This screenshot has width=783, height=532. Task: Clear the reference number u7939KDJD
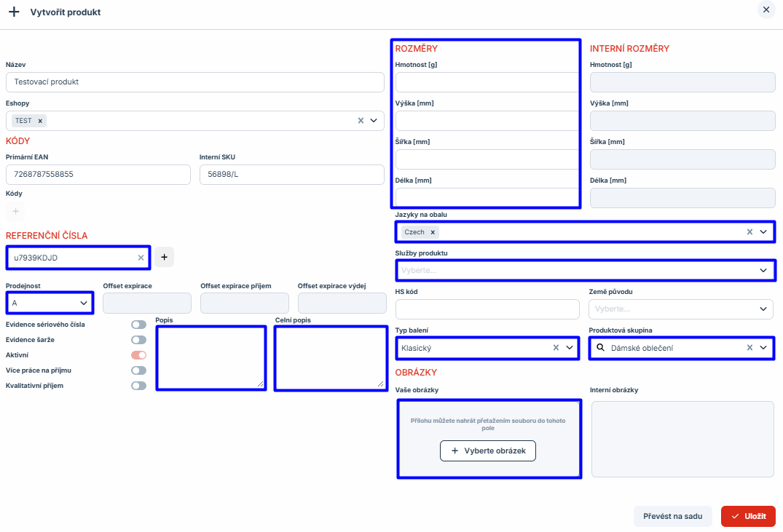(141, 258)
